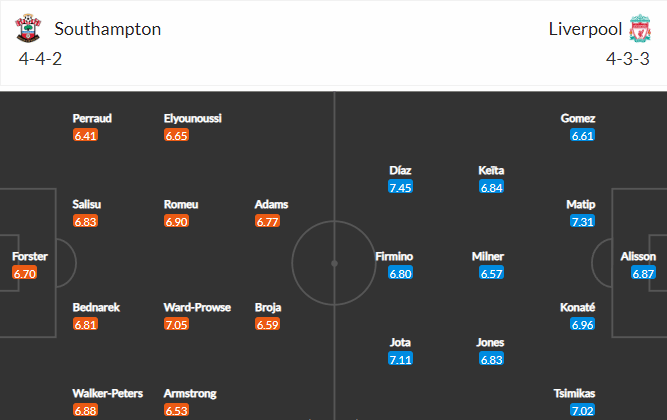
Task: Open player Perraud's name
Action: point(92,118)
